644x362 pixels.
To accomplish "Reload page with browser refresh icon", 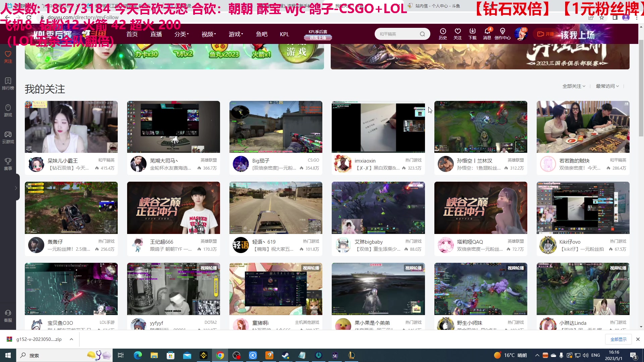I will pos(29,17).
